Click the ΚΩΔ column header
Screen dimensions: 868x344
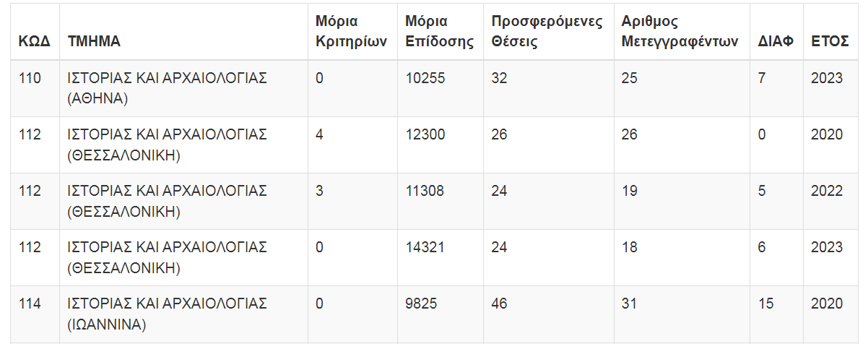tap(34, 41)
